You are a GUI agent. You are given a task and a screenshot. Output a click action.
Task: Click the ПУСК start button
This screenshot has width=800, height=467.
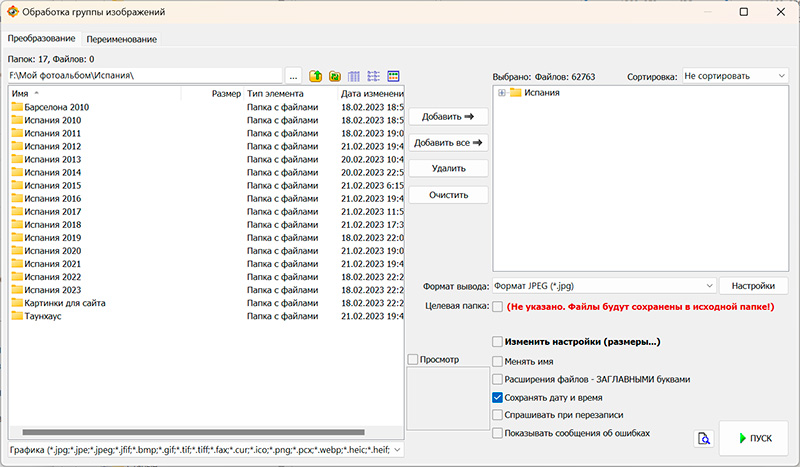[x=753, y=438]
